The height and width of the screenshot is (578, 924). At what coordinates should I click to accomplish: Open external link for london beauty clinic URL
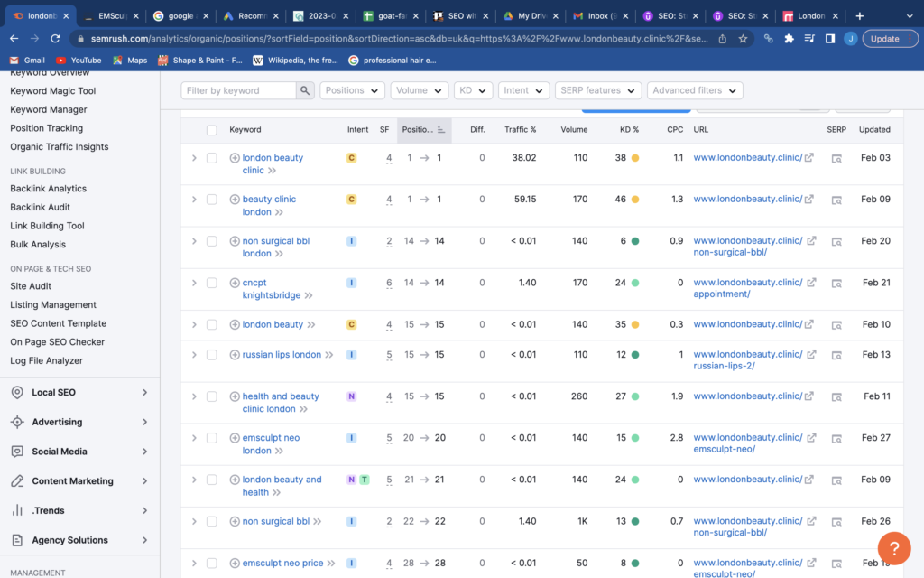809,157
